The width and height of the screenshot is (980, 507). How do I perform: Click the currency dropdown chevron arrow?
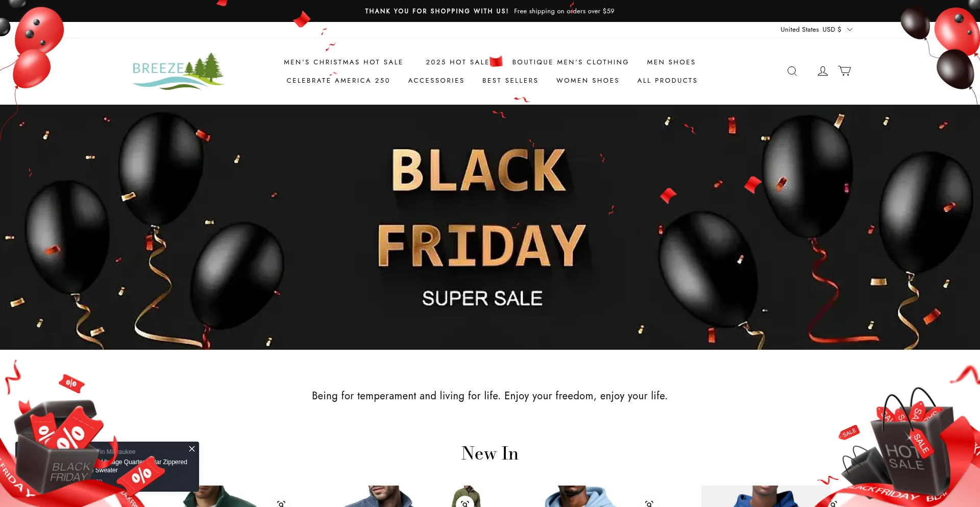coord(850,30)
